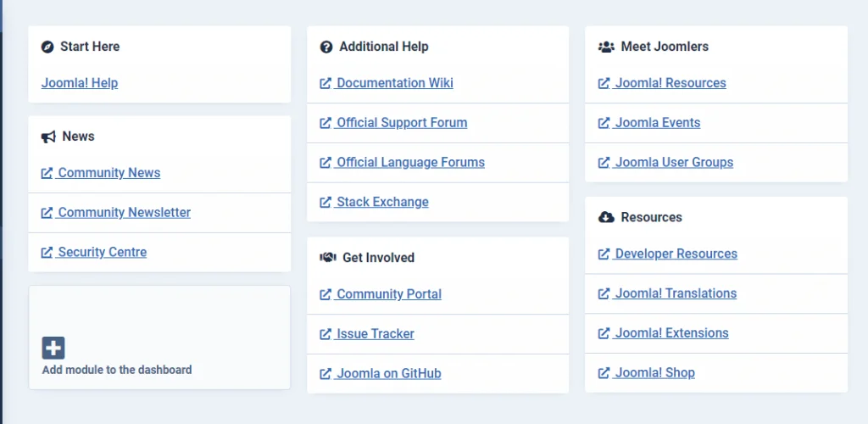The width and height of the screenshot is (868, 424).
Task: Click the question mark icon beside Additional Help
Action: click(x=326, y=47)
